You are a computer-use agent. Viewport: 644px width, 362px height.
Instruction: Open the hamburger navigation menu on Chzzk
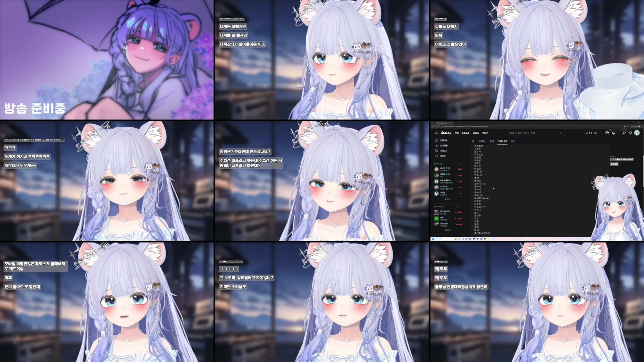[436, 133]
